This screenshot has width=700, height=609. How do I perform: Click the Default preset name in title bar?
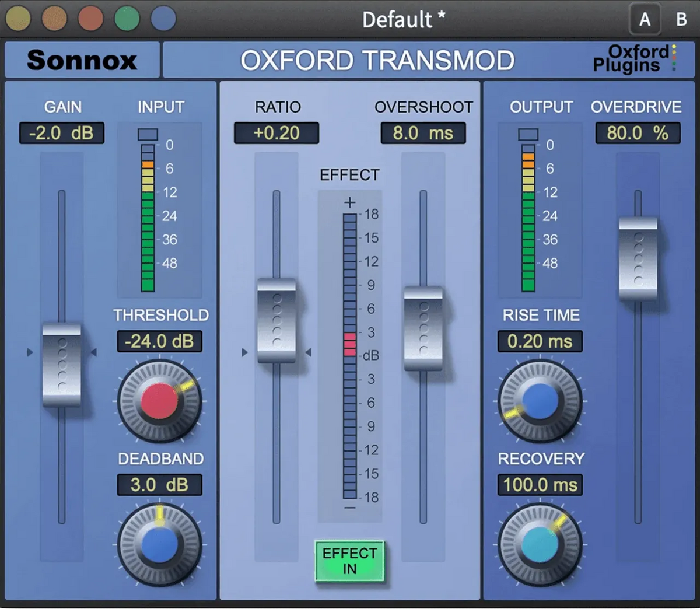point(404,19)
